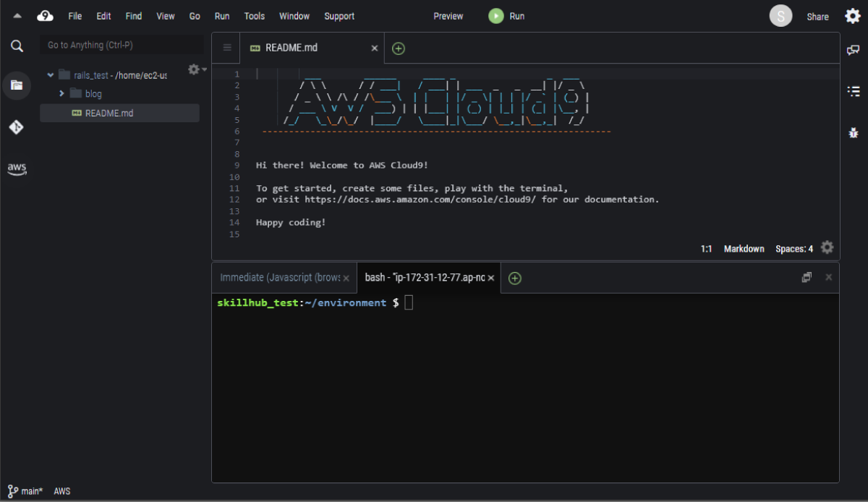The width and height of the screenshot is (868, 502).
Task: Open the Go menu
Action: [x=195, y=16]
